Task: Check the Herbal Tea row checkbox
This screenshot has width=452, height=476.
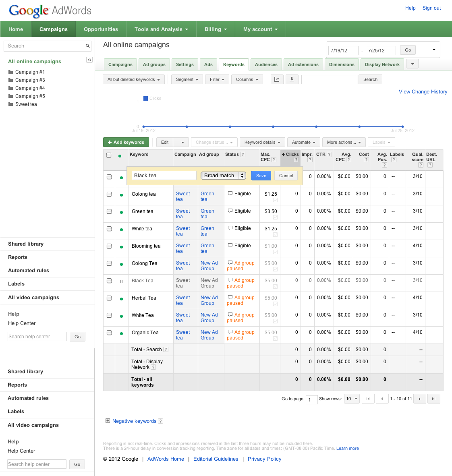Action: pyautogui.click(x=109, y=298)
